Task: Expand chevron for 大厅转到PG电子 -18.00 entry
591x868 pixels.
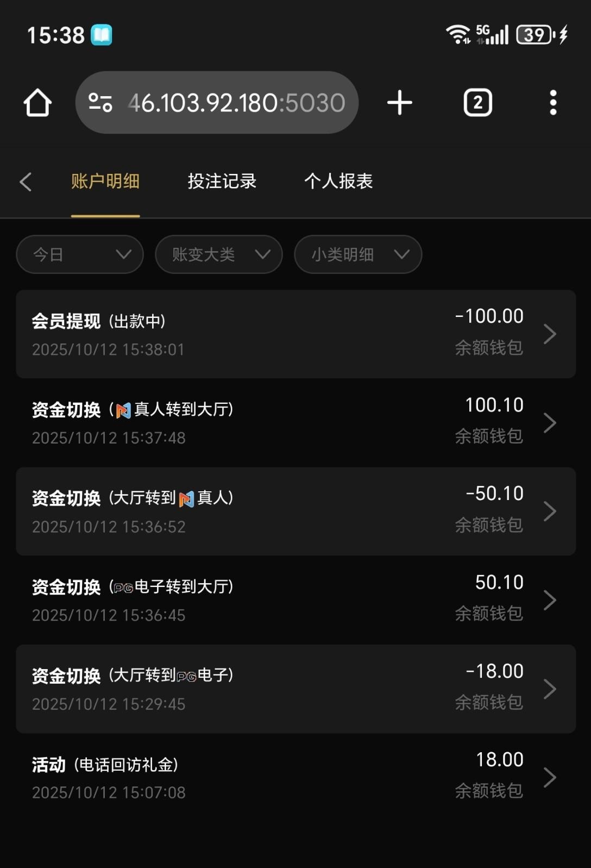Action: coord(550,689)
